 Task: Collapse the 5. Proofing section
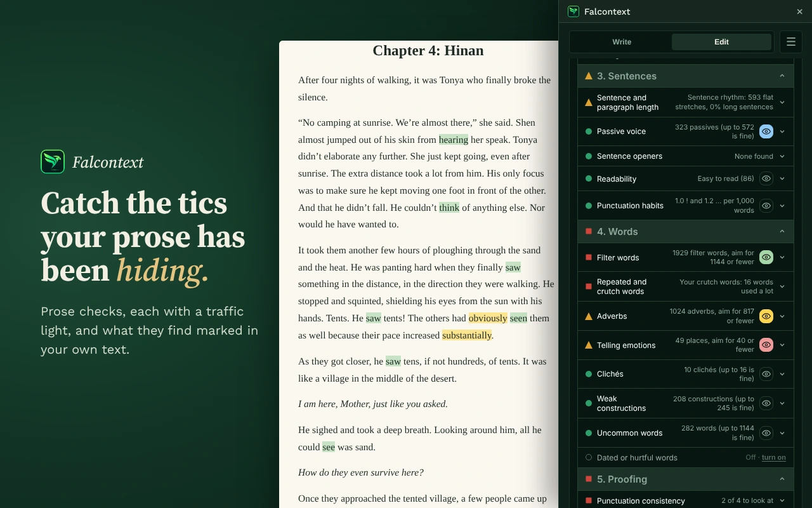click(x=782, y=479)
